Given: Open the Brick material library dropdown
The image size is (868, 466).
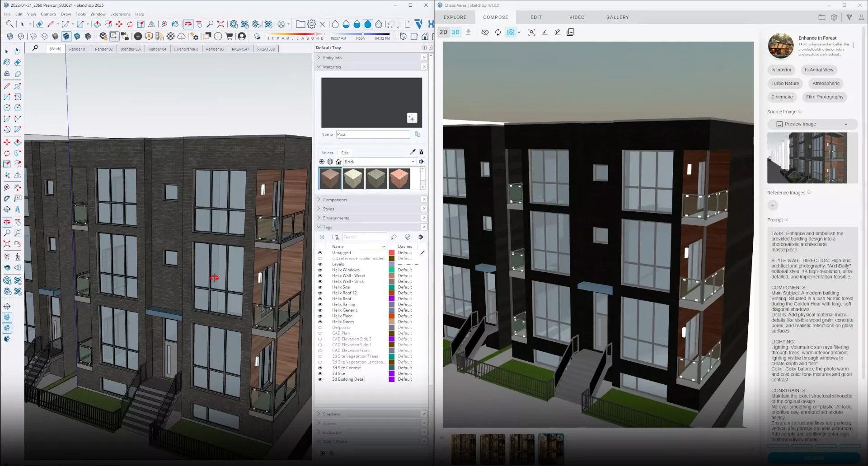Looking at the screenshot, I should tap(380, 162).
